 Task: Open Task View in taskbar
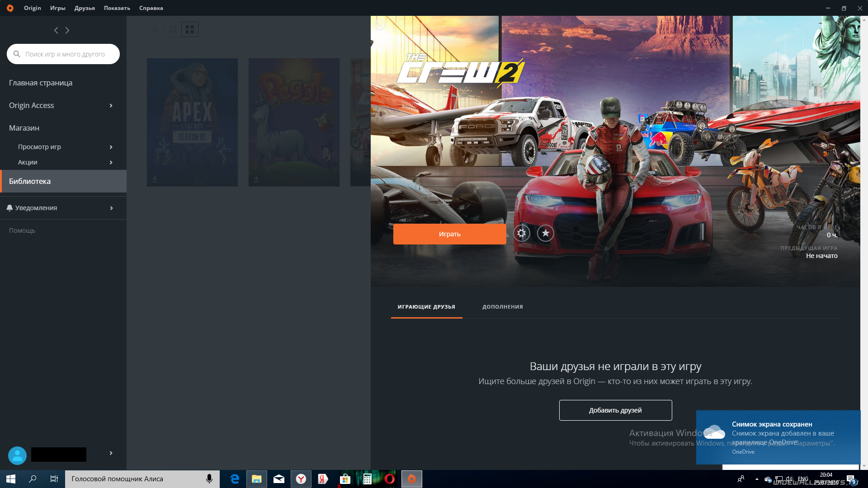pos(54,479)
